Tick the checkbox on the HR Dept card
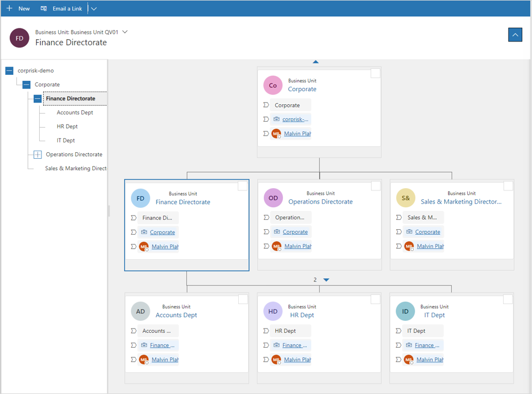This screenshot has width=532, height=394. (375, 299)
